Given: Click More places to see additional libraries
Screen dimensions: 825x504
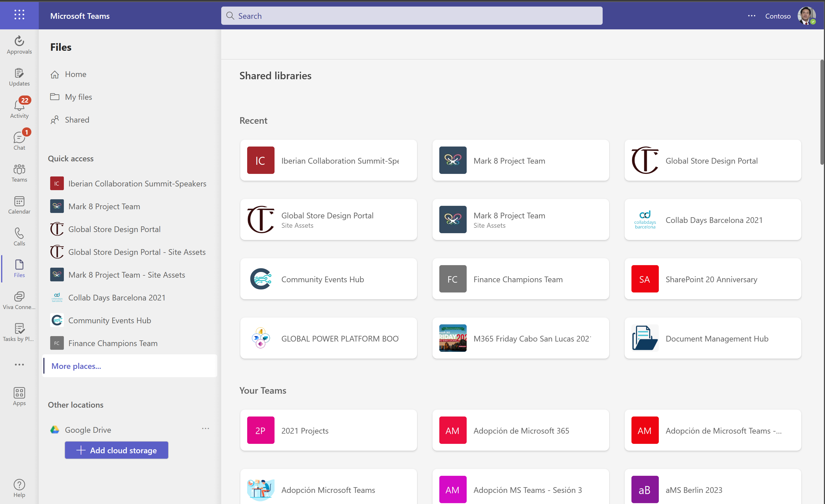Looking at the screenshot, I should click(76, 366).
